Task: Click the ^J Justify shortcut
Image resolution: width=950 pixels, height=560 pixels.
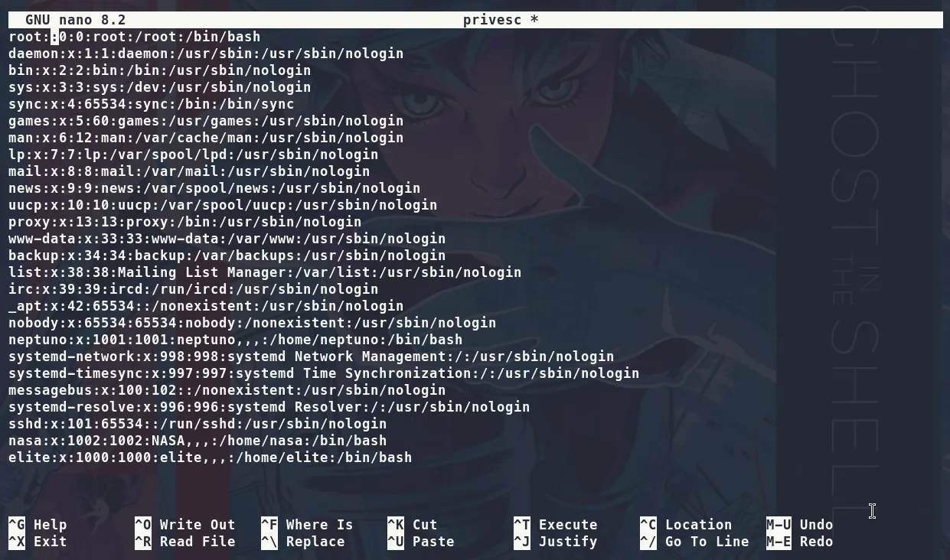Action: click(555, 542)
